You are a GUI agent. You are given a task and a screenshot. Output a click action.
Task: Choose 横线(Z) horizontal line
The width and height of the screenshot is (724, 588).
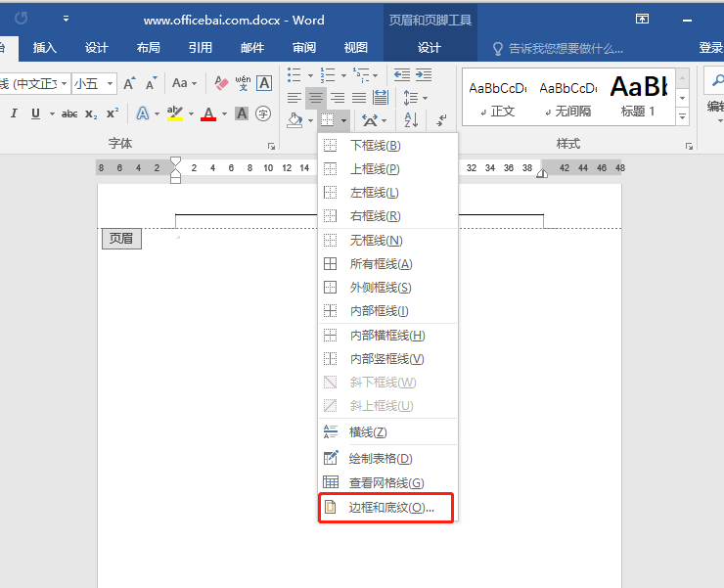coord(387,432)
